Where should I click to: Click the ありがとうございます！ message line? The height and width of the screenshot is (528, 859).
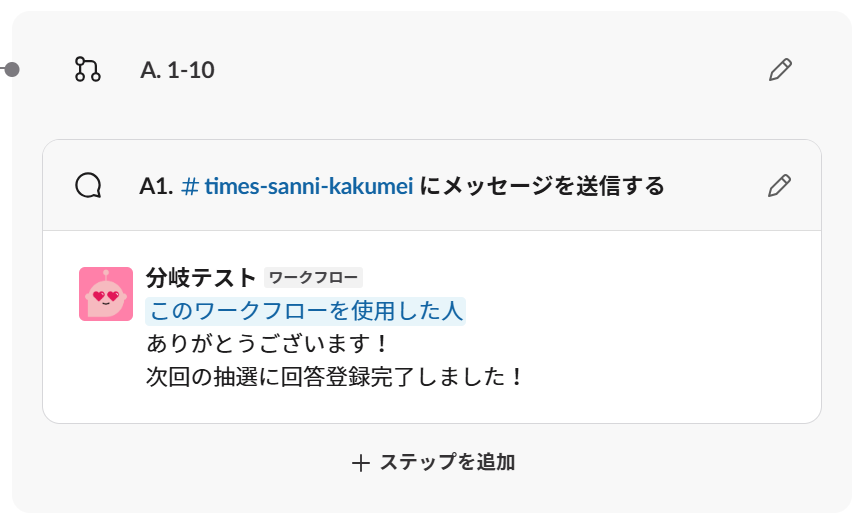[268, 344]
